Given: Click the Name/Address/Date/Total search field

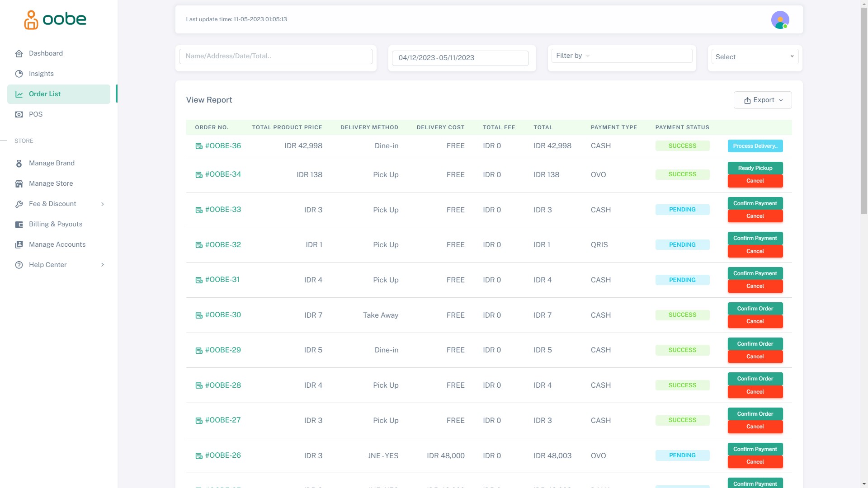Looking at the screenshot, I should click(276, 56).
